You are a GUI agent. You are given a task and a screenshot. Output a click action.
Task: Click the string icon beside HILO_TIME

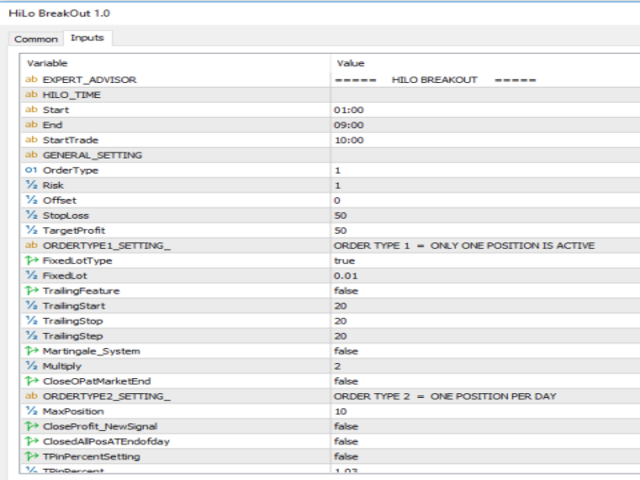coord(31,94)
